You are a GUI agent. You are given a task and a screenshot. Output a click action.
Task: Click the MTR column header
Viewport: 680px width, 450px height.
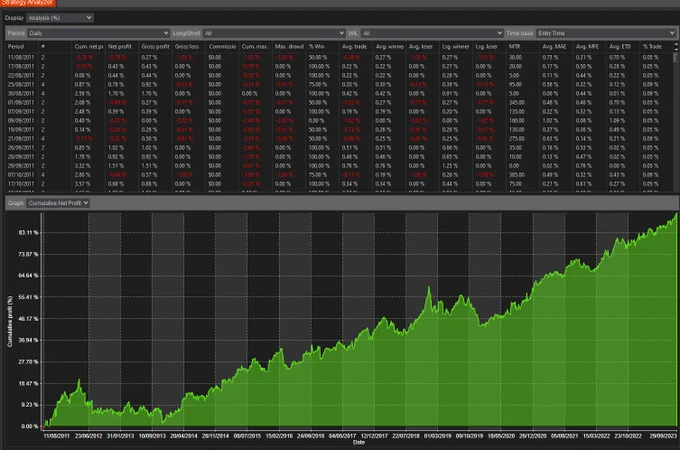click(523, 46)
